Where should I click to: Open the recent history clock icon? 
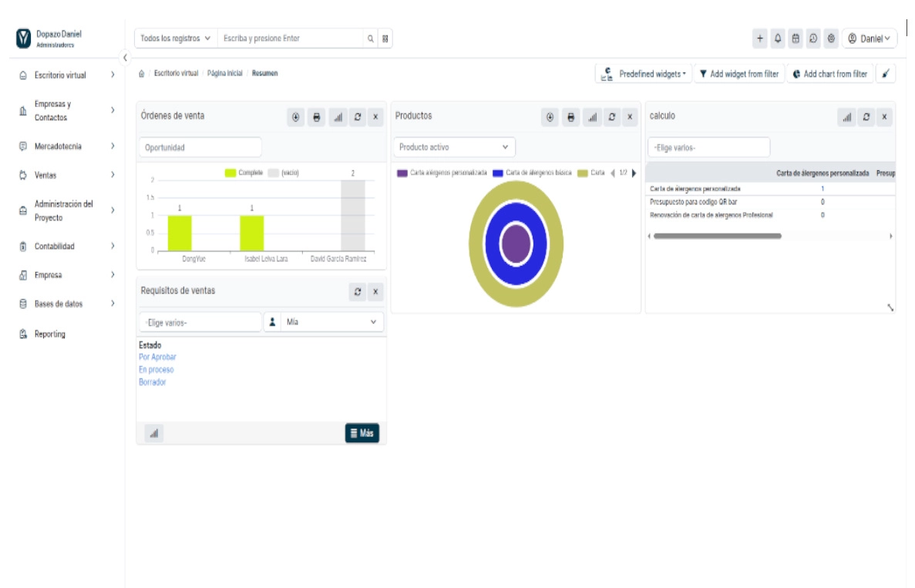coord(813,39)
